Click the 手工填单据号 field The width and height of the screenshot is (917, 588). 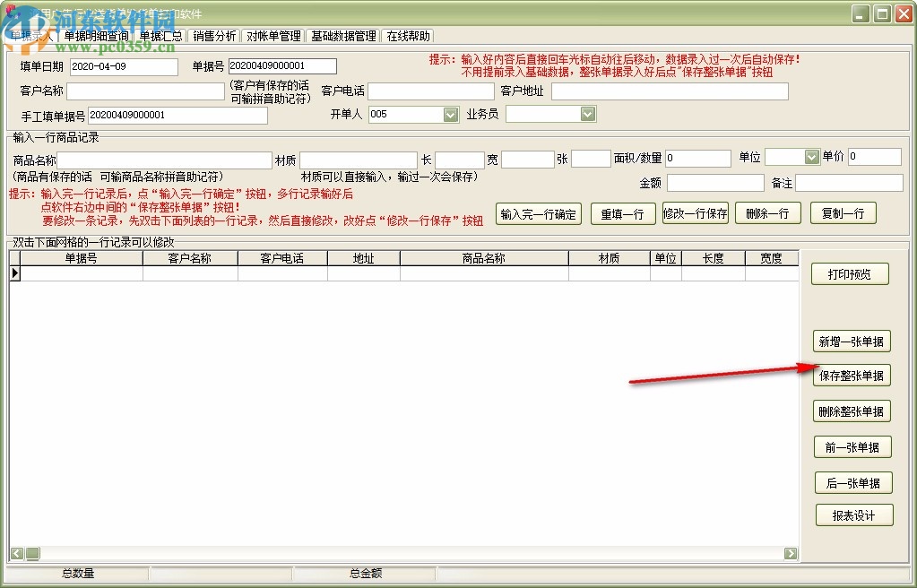177,116
